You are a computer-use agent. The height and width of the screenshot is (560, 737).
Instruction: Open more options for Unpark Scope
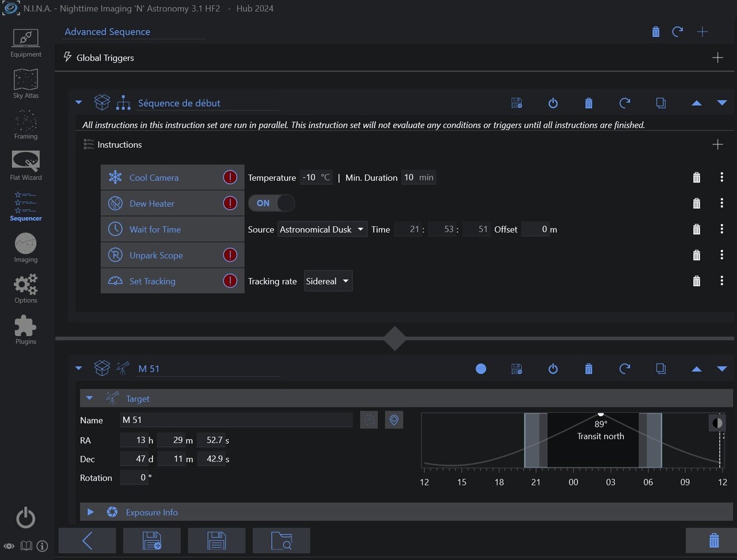(x=722, y=255)
